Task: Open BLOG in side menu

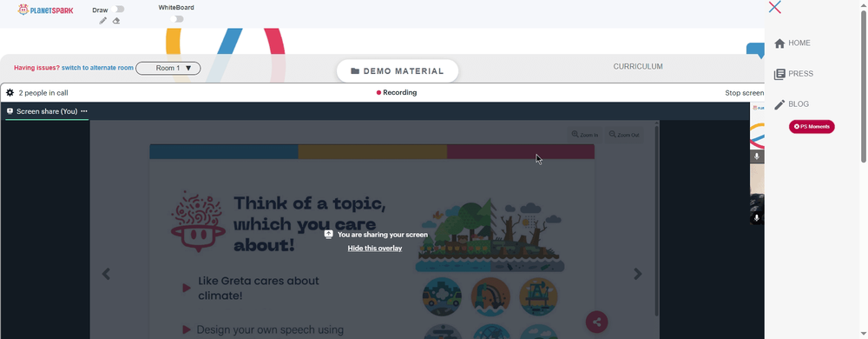Action: click(x=799, y=103)
